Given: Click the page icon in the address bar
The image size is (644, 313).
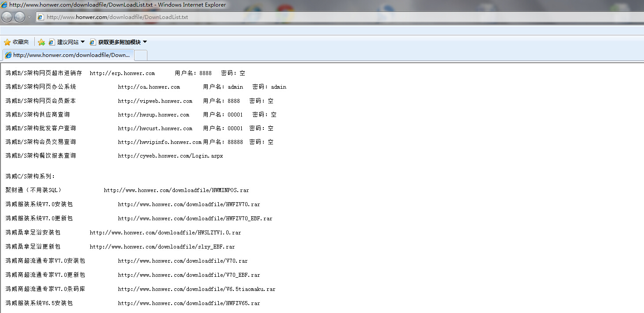Looking at the screenshot, I should (x=41, y=17).
